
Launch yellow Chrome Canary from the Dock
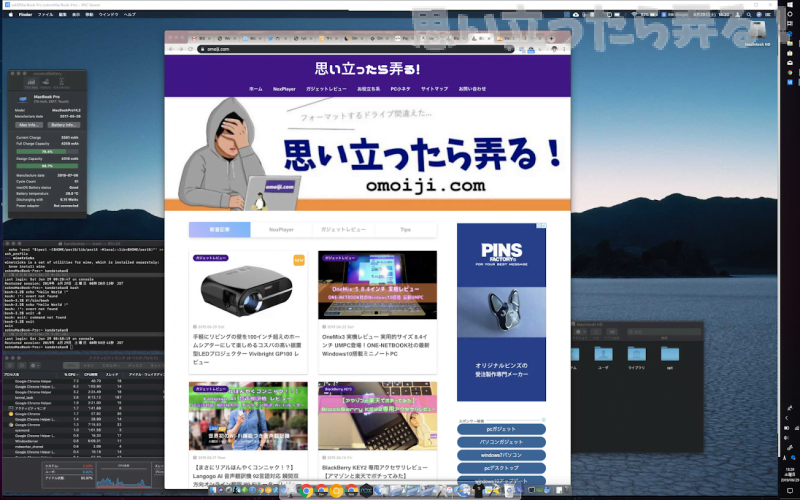(x=336, y=491)
